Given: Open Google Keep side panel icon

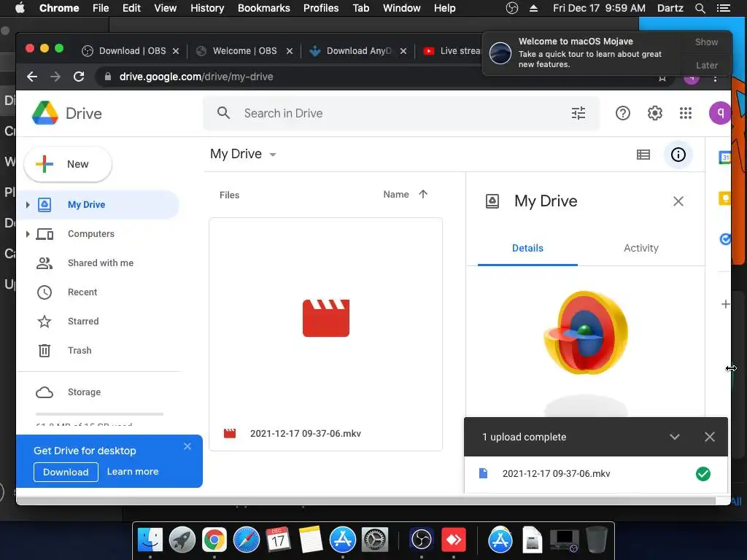Looking at the screenshot, I should tap(724, 198).
